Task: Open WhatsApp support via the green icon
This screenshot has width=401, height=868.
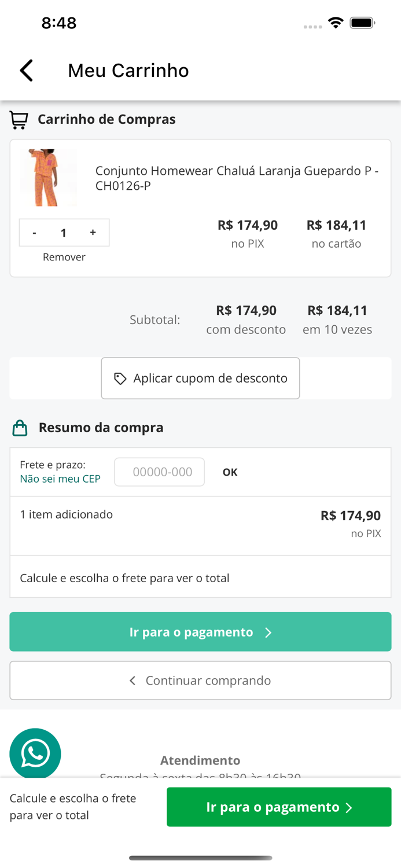Action: click(x=35, y=753)
